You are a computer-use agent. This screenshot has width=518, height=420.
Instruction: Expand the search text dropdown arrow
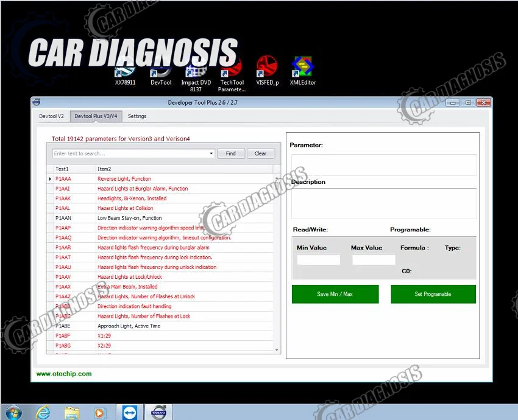coord(211,153)
